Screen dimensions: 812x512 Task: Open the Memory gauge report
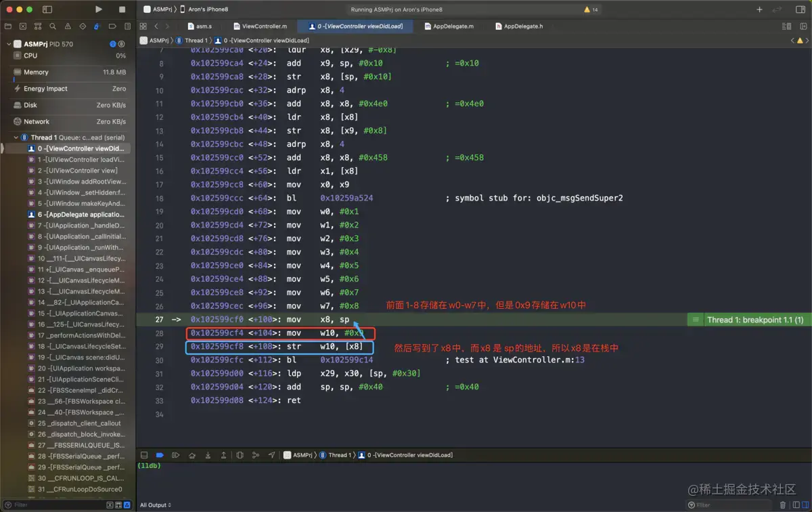(x=37, y=72)
